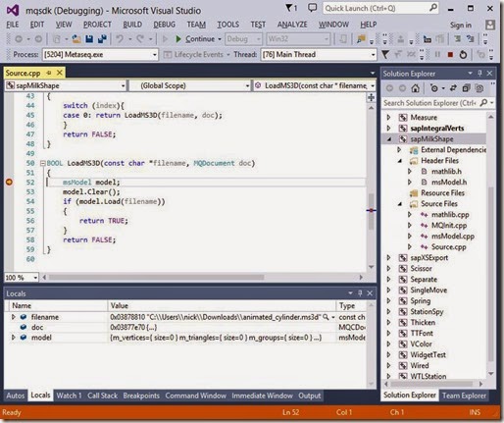Collapse the Header Files folder
The image size is (504, 423).
coord(399,161)
